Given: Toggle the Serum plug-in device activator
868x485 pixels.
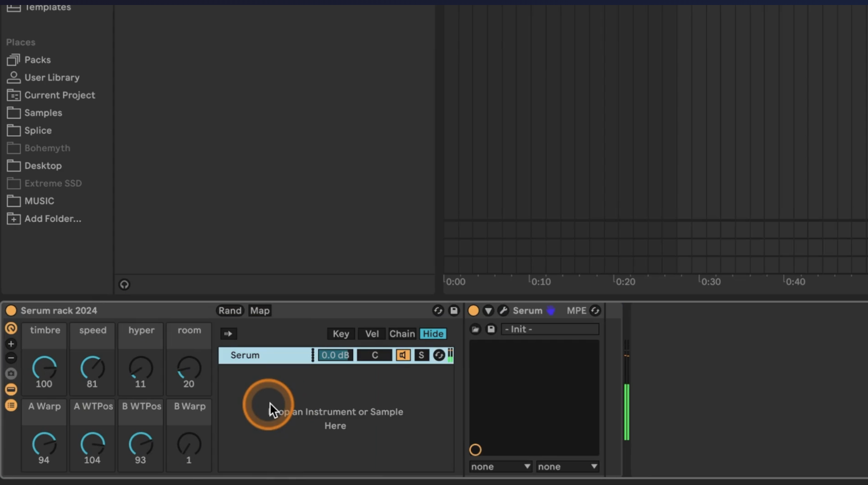Looking at the screenshot, I should coord(473,310).
